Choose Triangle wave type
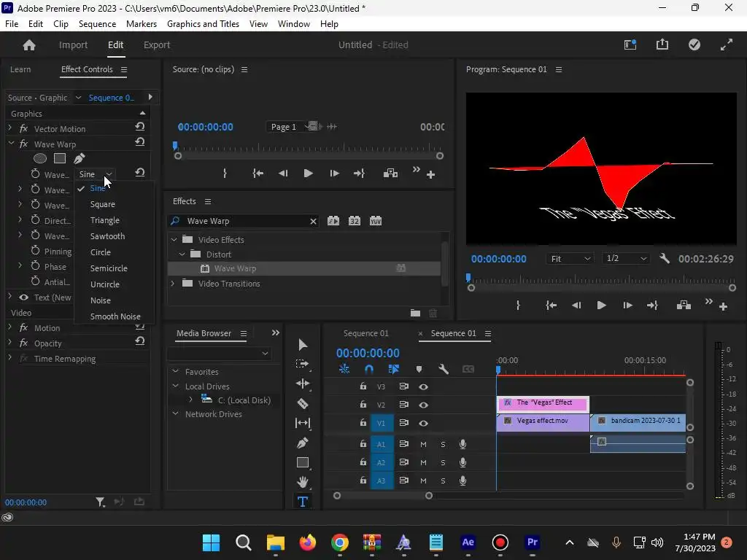This screenshot has width=747, height=560. (105, 220)
